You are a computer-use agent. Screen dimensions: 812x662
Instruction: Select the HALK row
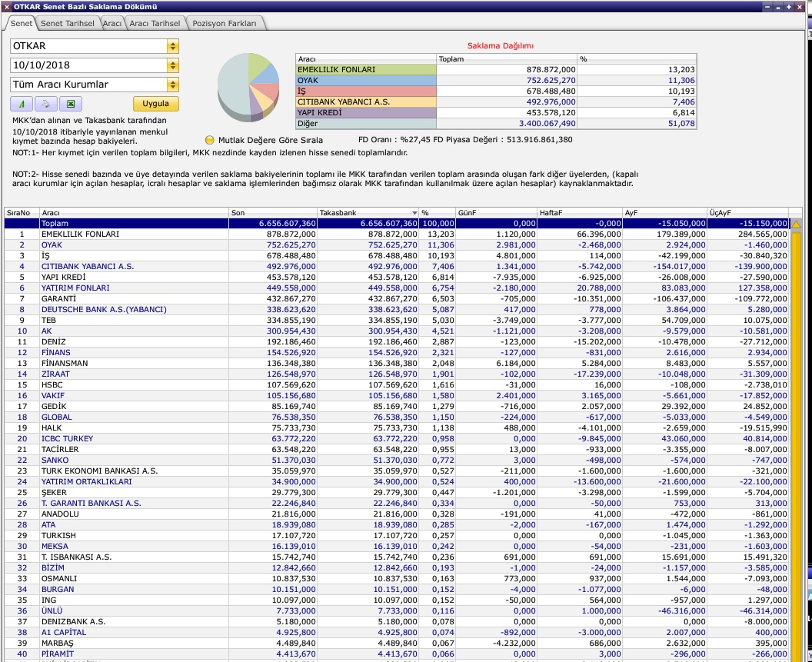coord(396,427)
